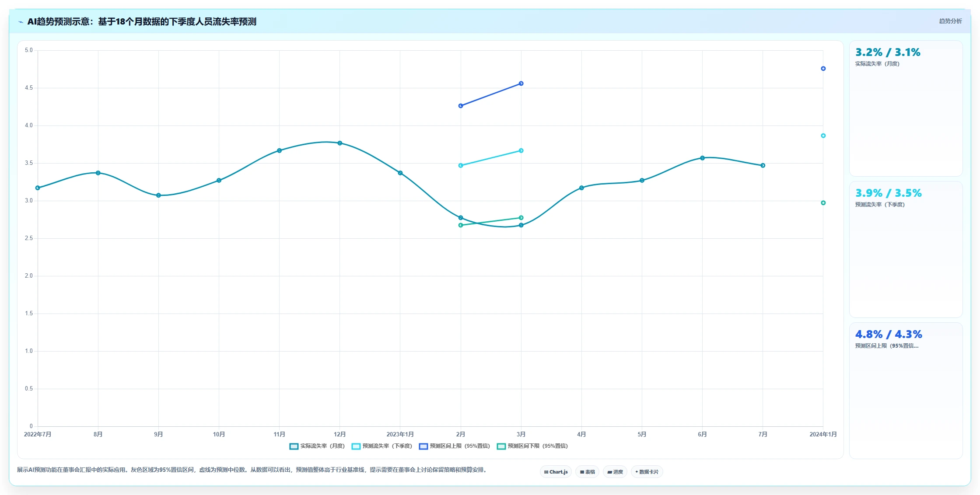
Task: Click the Chart.js tag
Action: coord(556,472)
